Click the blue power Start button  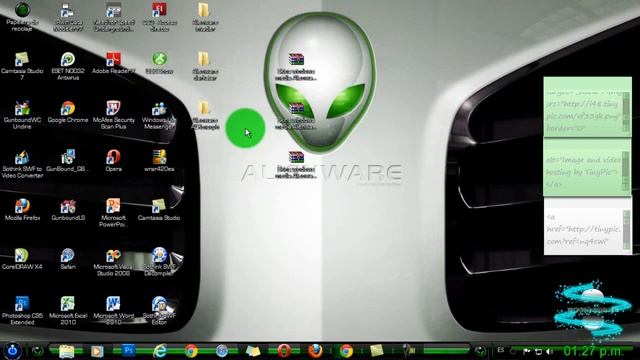[12, 351]
